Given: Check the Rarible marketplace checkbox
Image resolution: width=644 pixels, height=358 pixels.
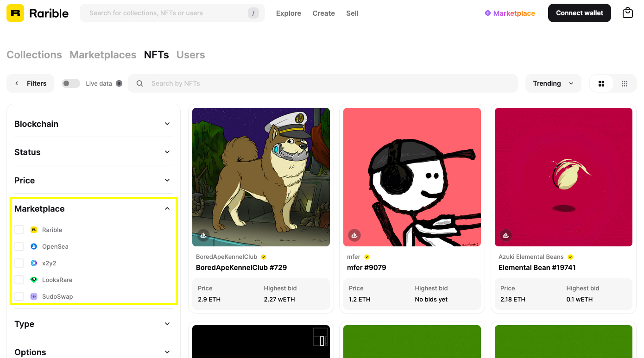Looking at the screenshot, I should [19, 230].
